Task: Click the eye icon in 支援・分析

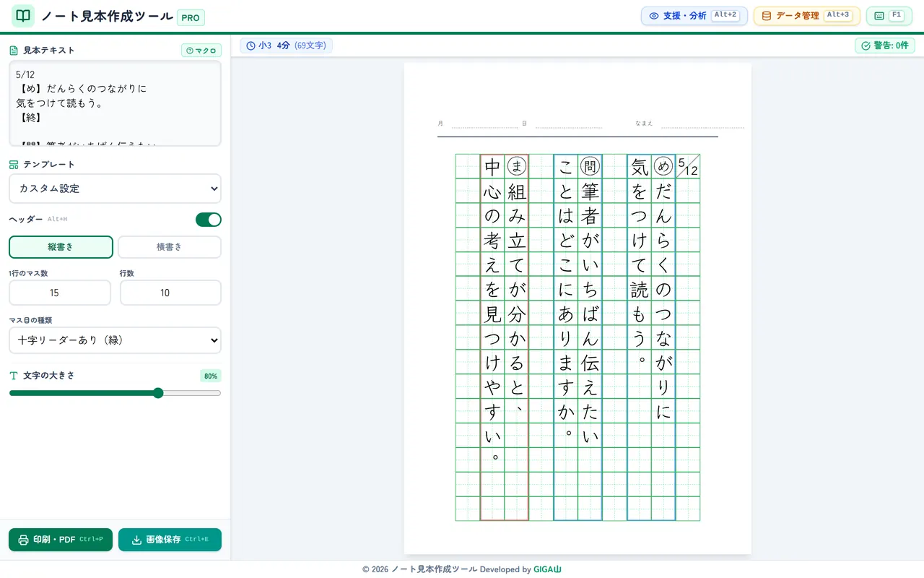Action: click(x=654, y=16)
